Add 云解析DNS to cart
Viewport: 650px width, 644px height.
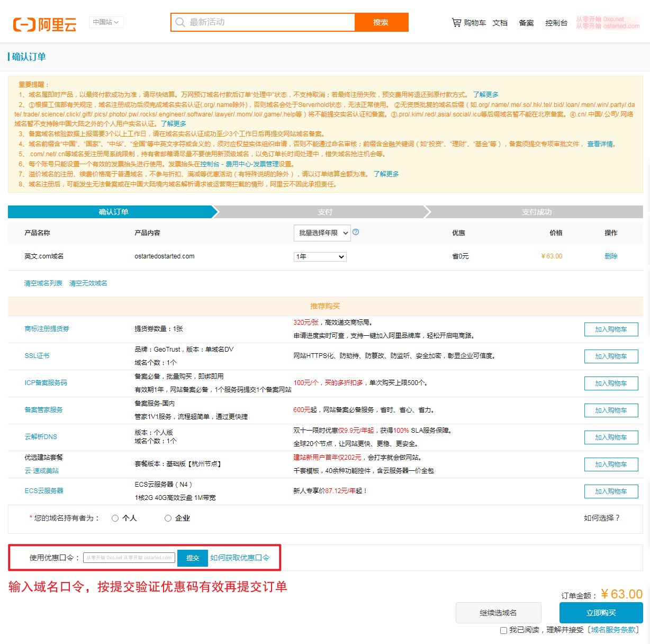611,437
